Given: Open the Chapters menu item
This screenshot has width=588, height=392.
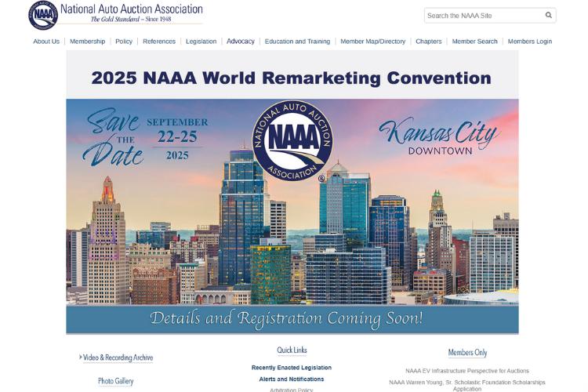Looking at the screenshot, I should coord(429,42).
